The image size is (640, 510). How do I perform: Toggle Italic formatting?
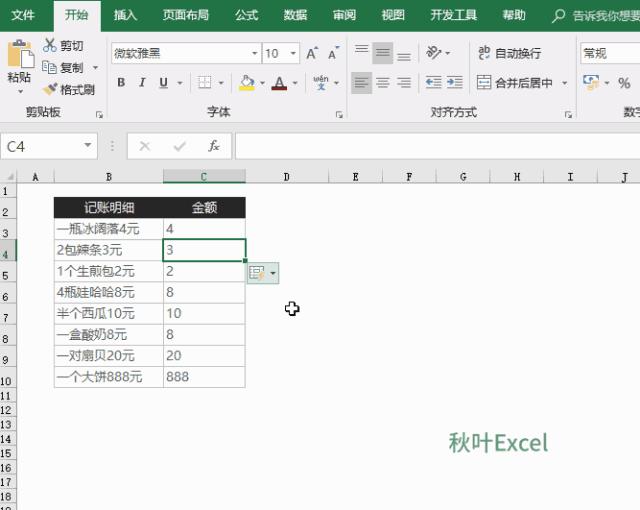142,83
